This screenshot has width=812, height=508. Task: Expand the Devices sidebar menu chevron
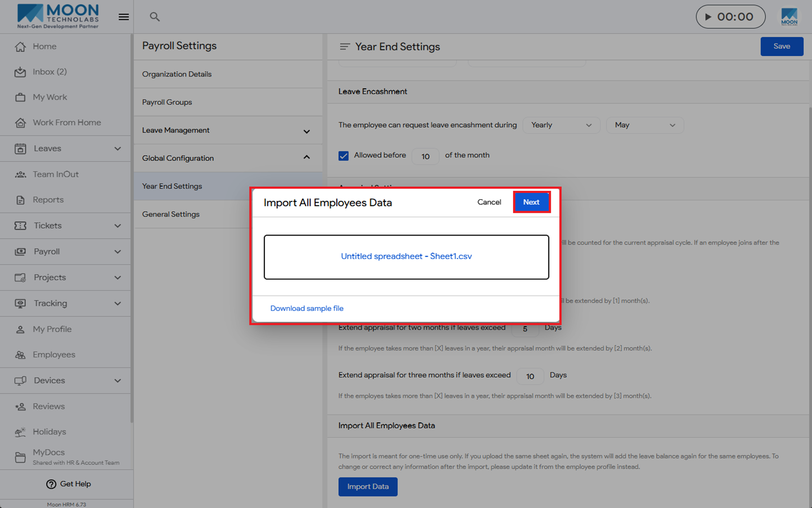pos(117,381)
